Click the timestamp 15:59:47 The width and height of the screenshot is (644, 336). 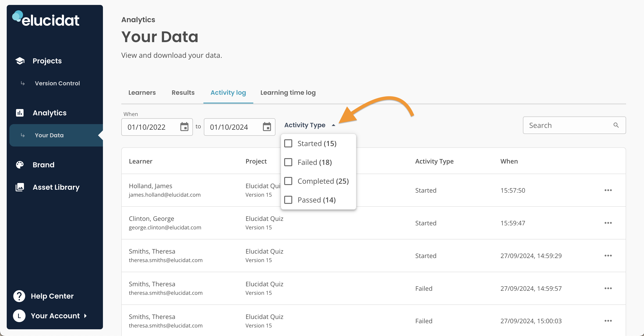[x=512, y=223]
